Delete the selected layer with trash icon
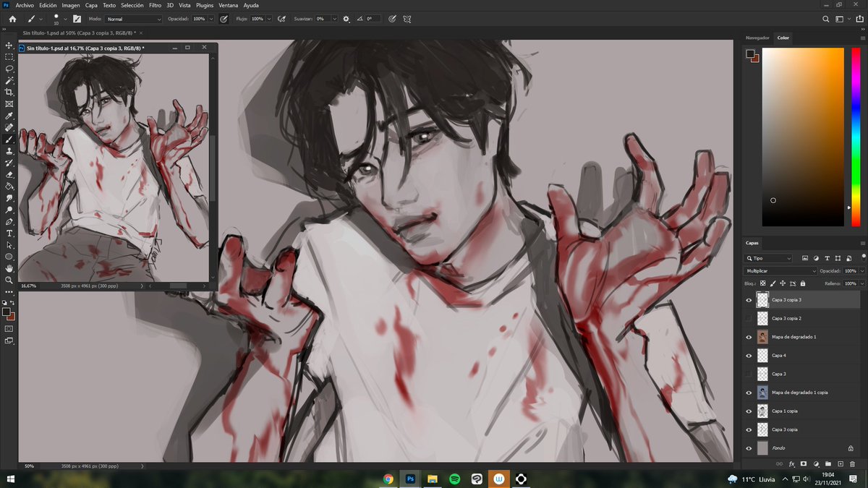The width and height of the screenshot is (868, 488). pos(852,463)
